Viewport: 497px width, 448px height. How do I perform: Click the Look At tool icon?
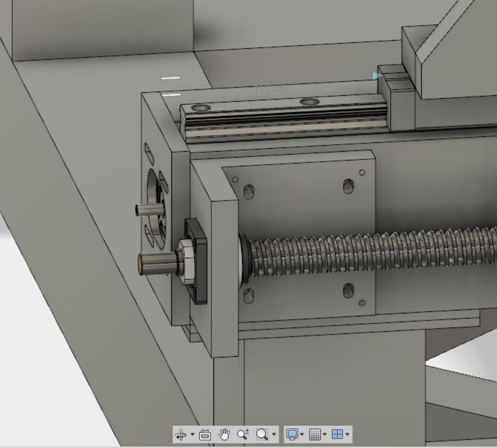coord(205,434)
